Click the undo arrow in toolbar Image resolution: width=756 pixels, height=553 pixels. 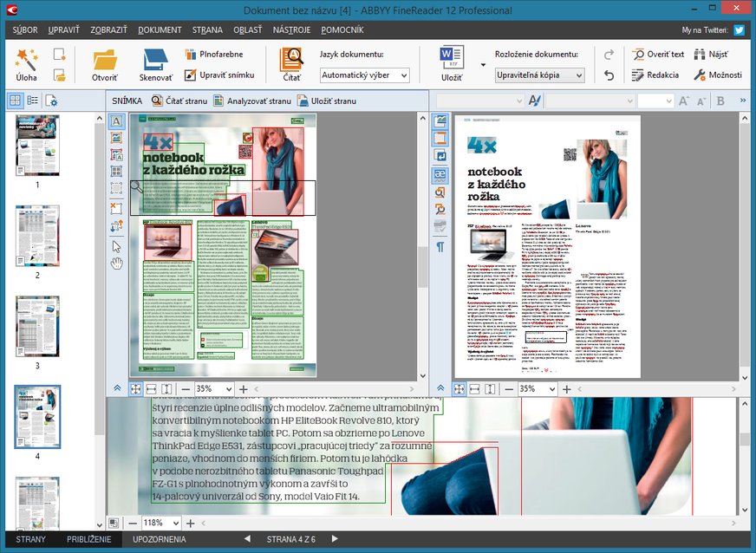coord(609,75)
